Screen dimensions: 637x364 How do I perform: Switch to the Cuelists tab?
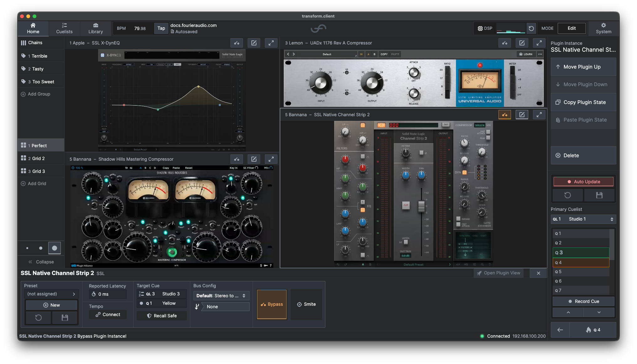[64, 28]
